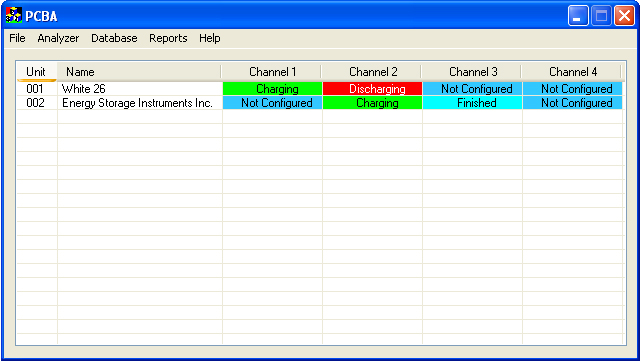Select the White 26 name cell
This screenshot has height=361, width=640.
140,89
